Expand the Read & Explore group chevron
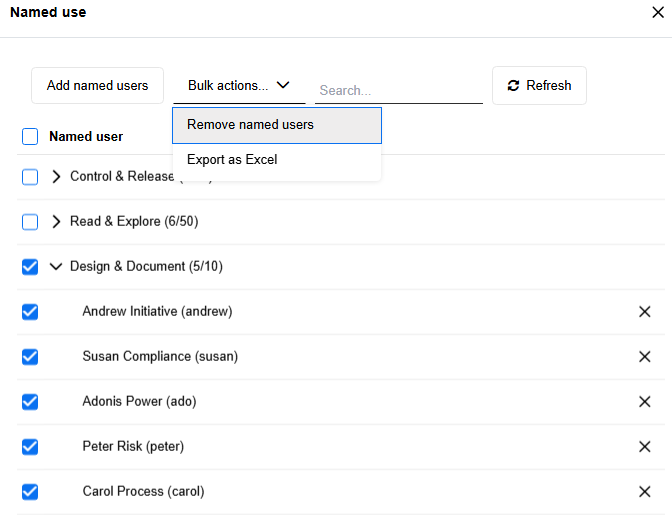 pos(56,222)
